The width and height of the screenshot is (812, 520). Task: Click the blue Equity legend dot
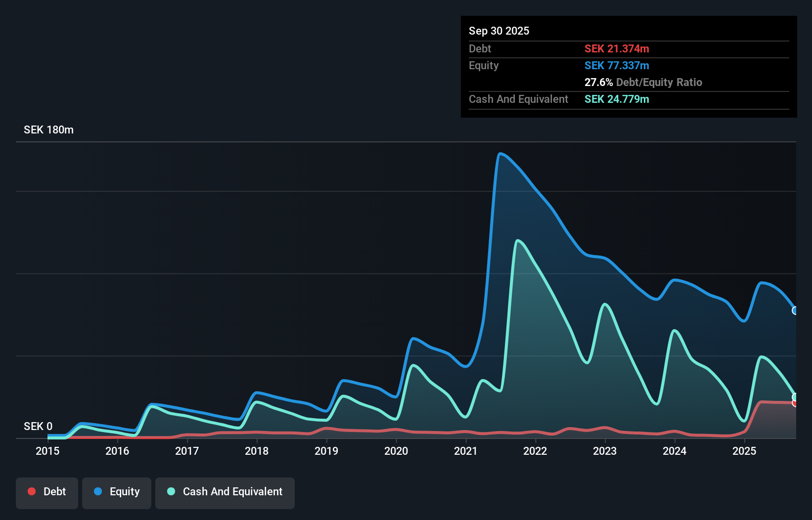pyautogui.click(x=98, y=491)
